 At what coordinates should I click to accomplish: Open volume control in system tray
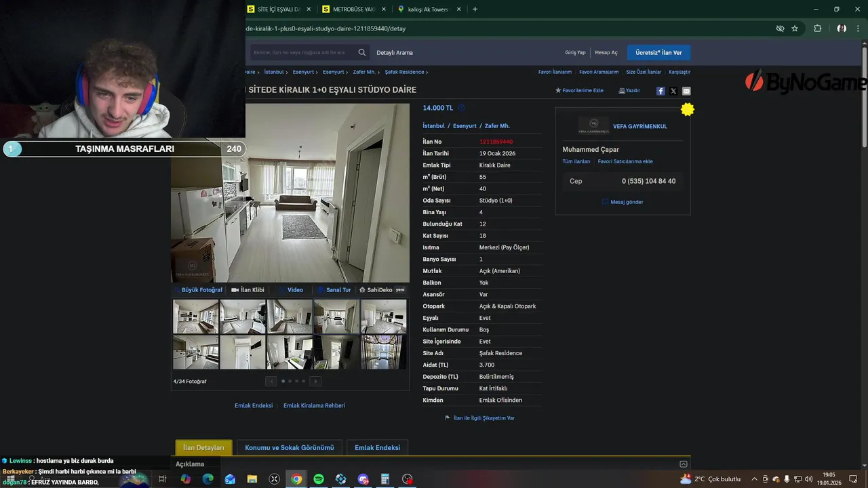809,479
